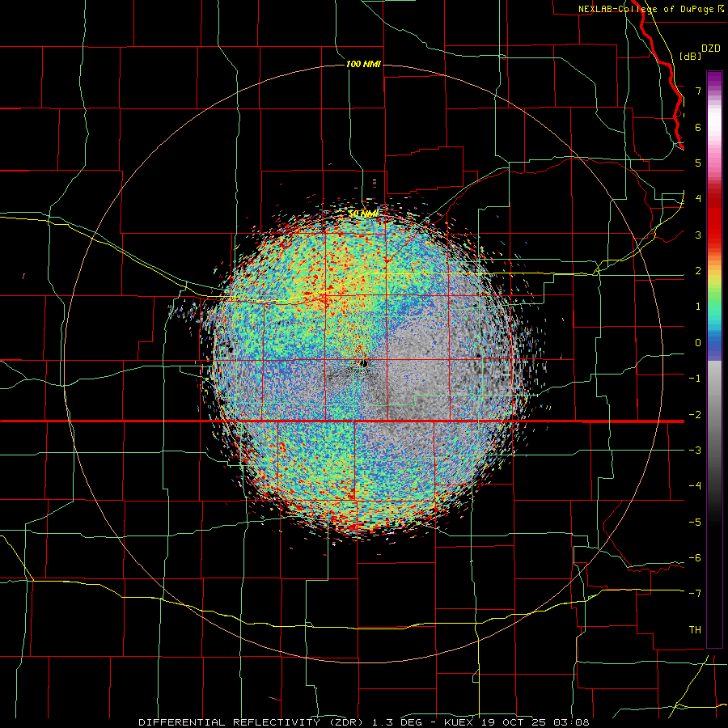Select the -7 dB tick on color scale

pos(695,594)
